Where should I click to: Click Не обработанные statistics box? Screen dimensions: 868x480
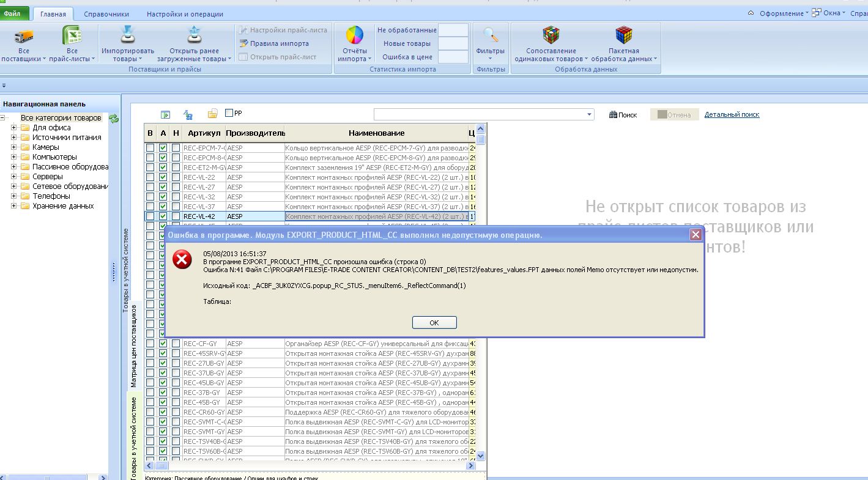pos(453,30)
